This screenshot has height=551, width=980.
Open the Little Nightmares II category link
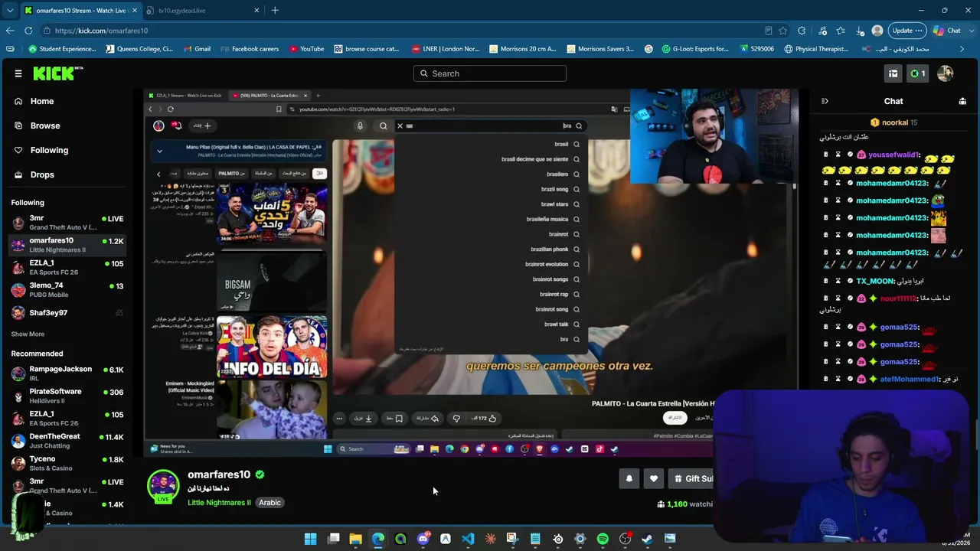(219, 503)
